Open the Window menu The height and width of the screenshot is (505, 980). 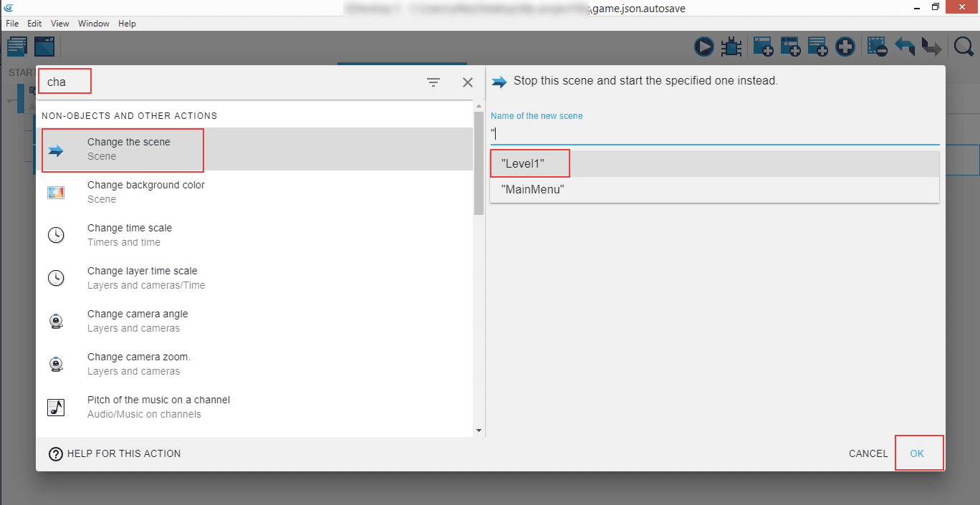(x=94, y=24)
